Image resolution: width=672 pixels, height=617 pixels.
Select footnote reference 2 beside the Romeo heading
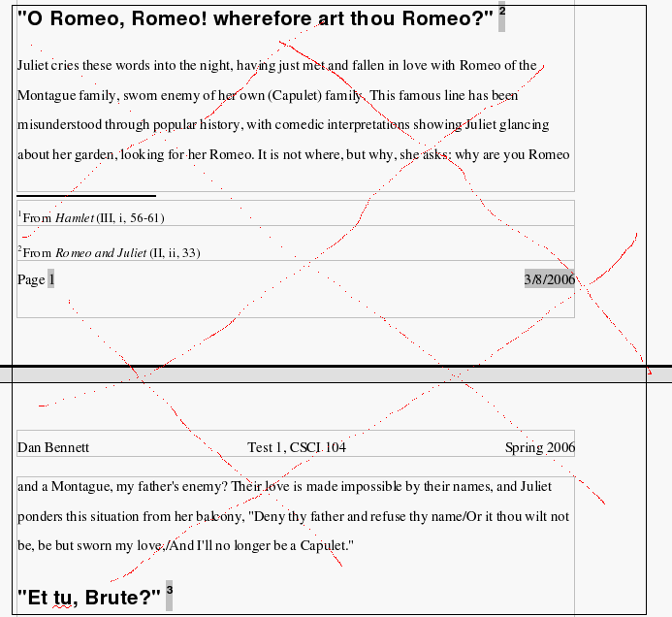tap(501, 14)
